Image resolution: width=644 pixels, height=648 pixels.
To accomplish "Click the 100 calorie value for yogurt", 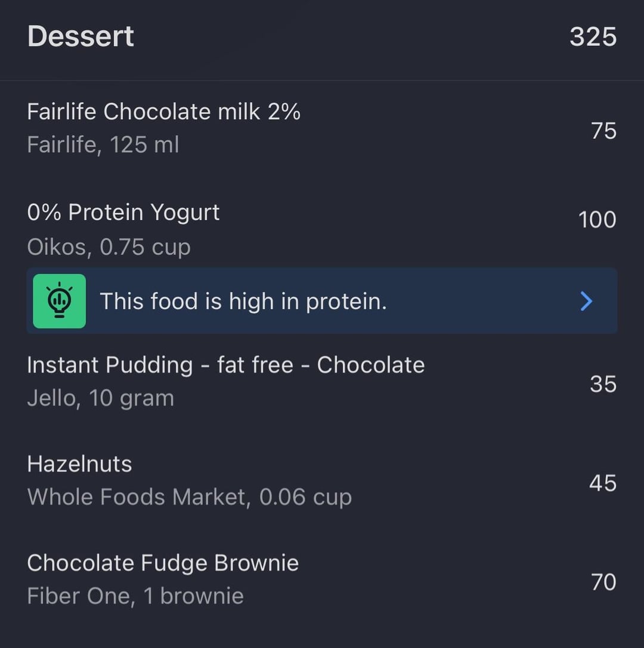I will 597,220.
